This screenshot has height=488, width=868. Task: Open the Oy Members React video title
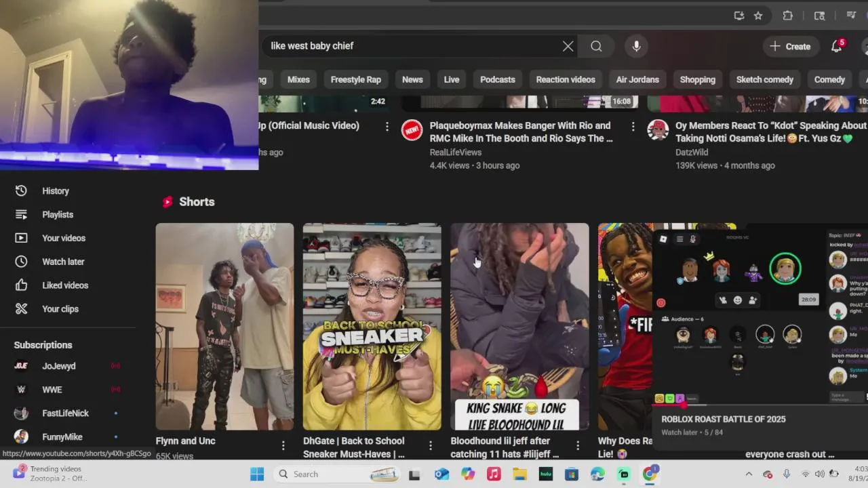point(771,131)
